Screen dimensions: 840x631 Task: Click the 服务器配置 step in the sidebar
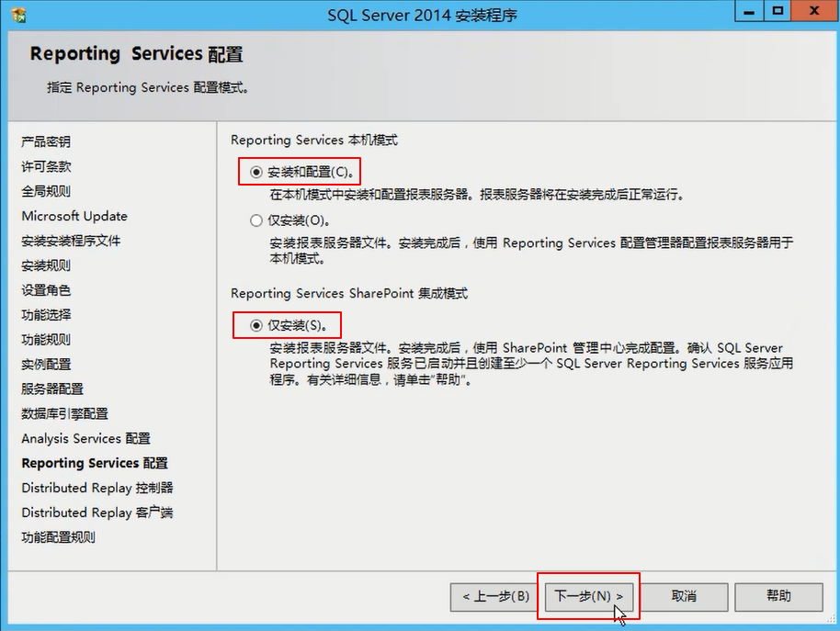[x=52, y=389]
